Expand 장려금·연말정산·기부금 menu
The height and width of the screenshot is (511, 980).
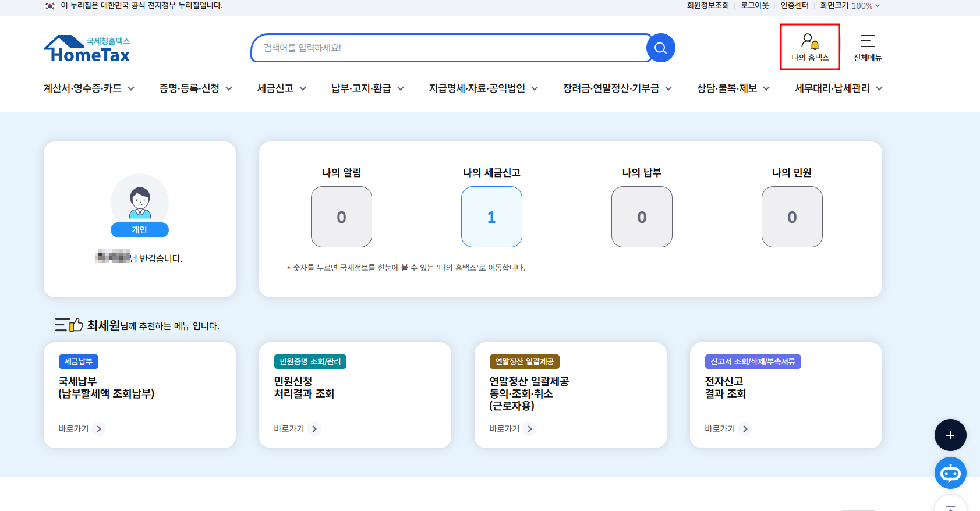point(618,88)
